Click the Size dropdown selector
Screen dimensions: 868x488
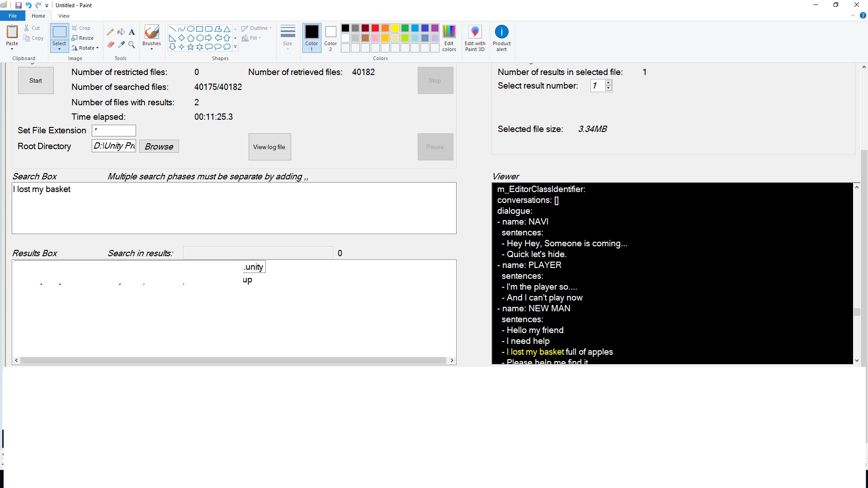click(288, 38)
